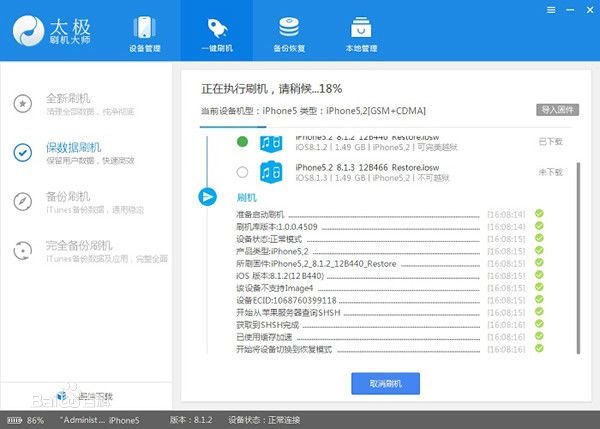This screenshot has height=429, width=600.
Task: Open the 设备管理 device management tab
Action: point(145,34)
